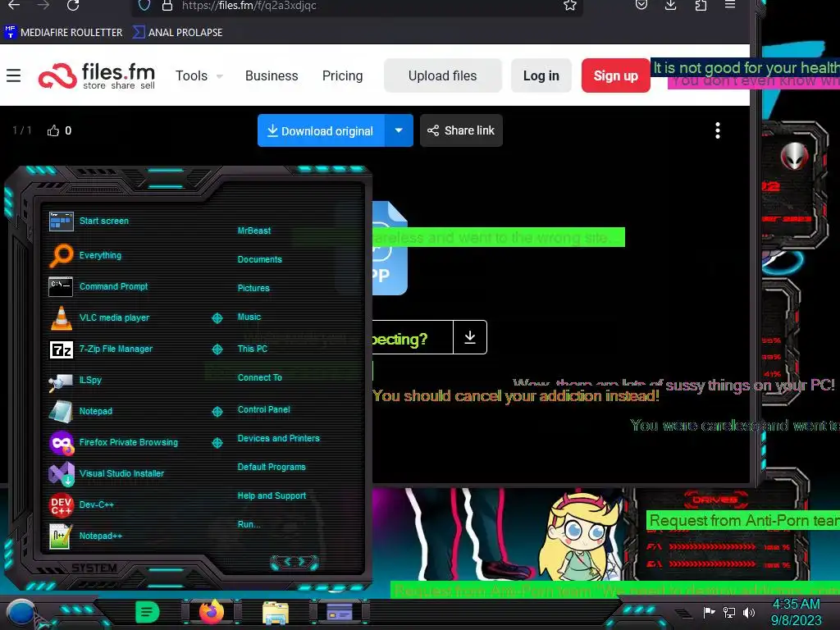This screenshot has height=630, width=840.
Task: Launch the ILSpy icon
Action: 61,381
